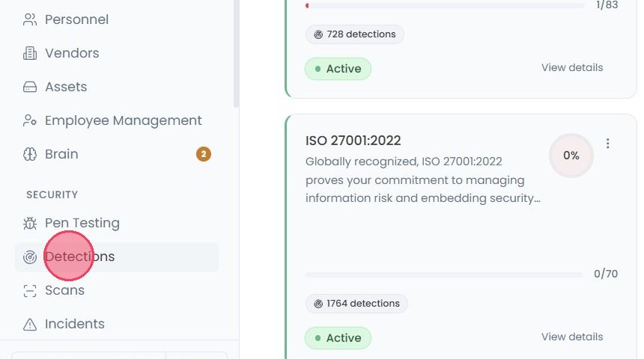This screenshot has height=359, width=644.
Task: Click the Active status badge on upper card
Action: [x=338, y=69]
